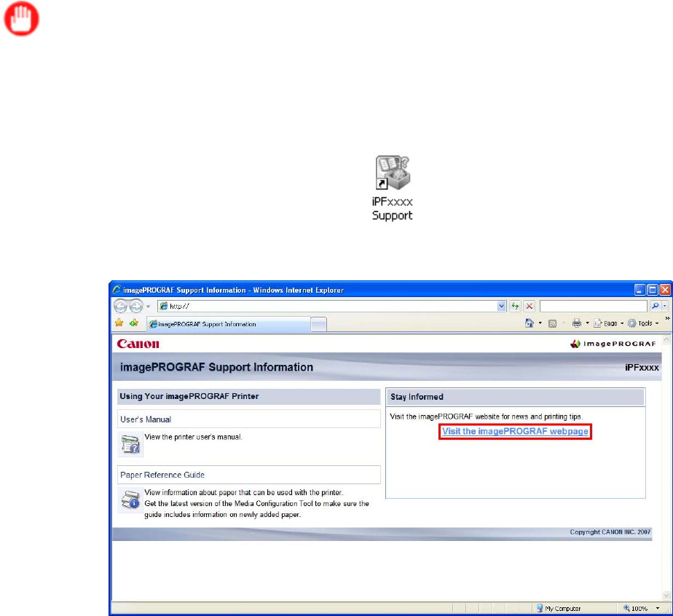The height and width of the screenshot is (616, 673).
Task: Change zoom level via 100% button
Action: coord(636,608)
